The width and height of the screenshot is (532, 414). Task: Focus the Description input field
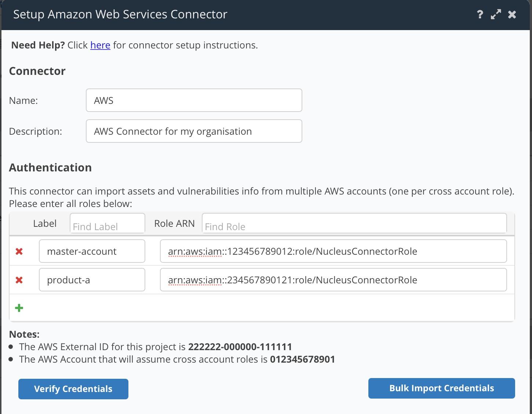click(x=194, y=131)
